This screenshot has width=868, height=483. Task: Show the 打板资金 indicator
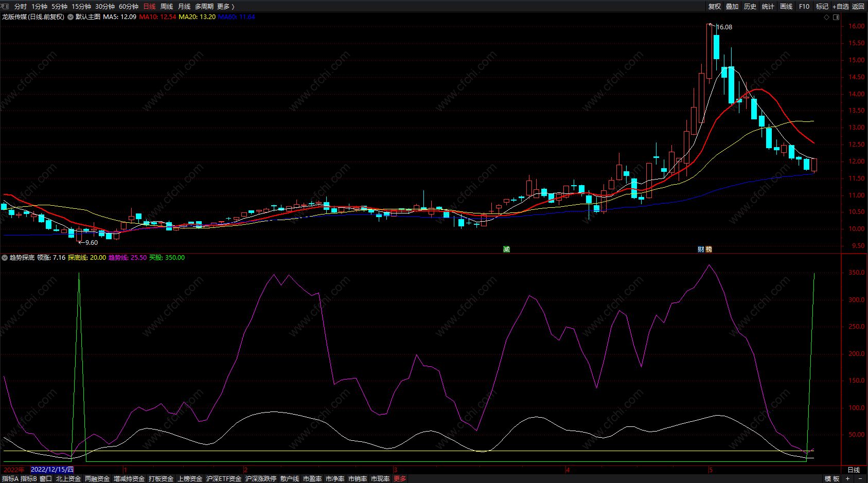tap(161, 479)
